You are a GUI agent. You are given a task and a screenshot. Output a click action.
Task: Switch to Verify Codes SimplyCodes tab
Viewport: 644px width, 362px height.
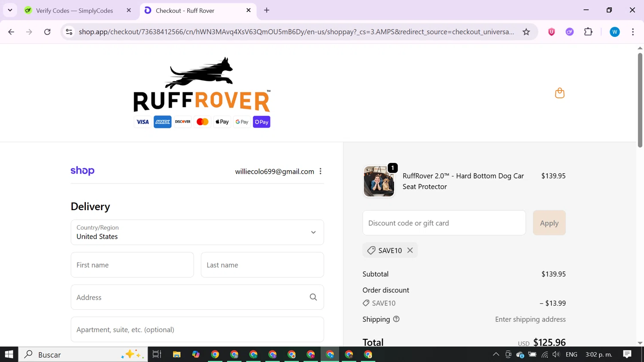[74, 10]
